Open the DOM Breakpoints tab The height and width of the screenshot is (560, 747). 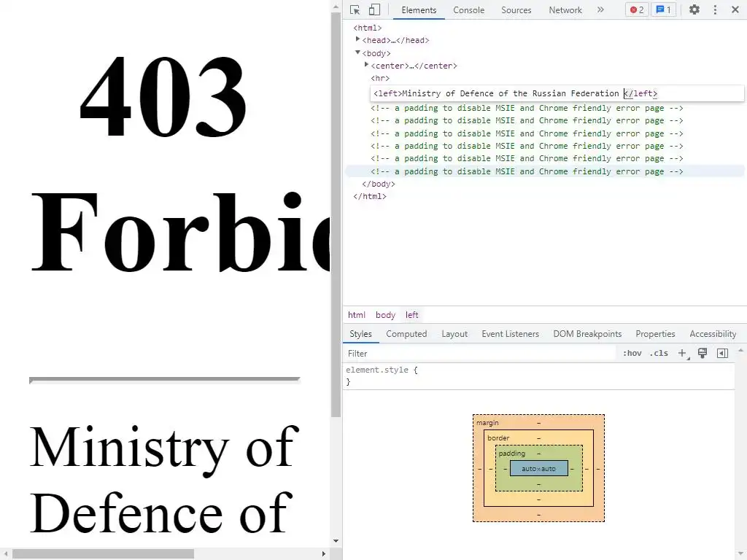tap(587, 334)
